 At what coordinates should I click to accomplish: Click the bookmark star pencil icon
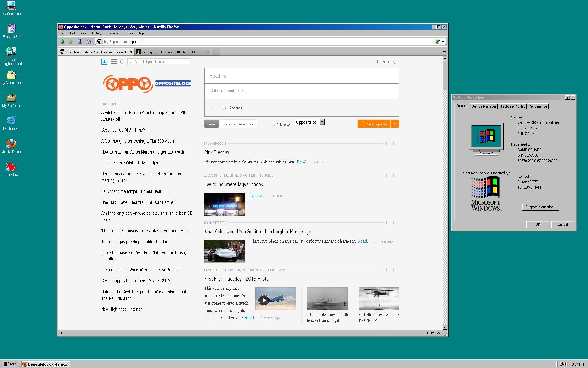438,41
